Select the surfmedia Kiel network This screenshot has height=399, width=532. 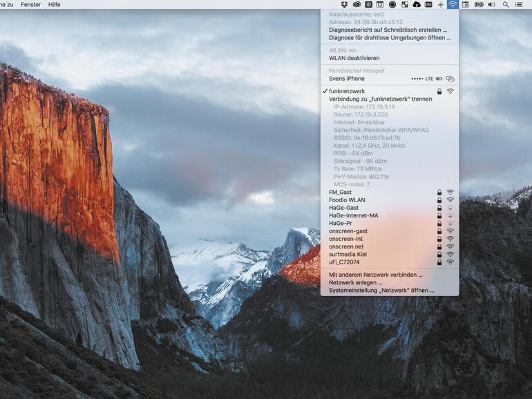click(x=349, y=254)
